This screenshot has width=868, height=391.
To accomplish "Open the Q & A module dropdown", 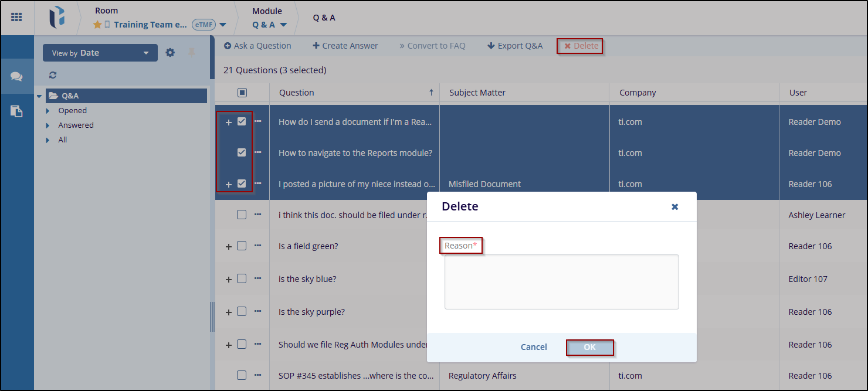I will (270, 25).
